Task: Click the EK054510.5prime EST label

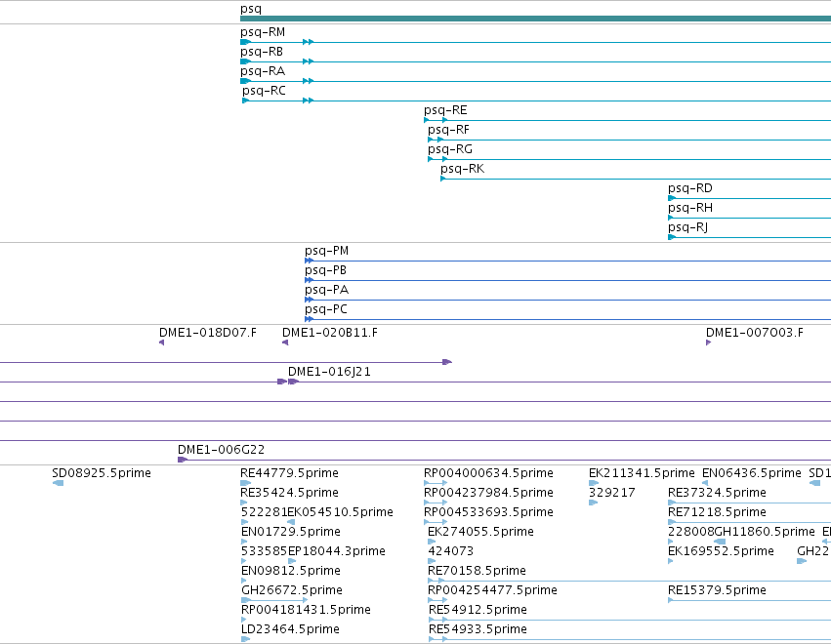Action: pos(340,512)
